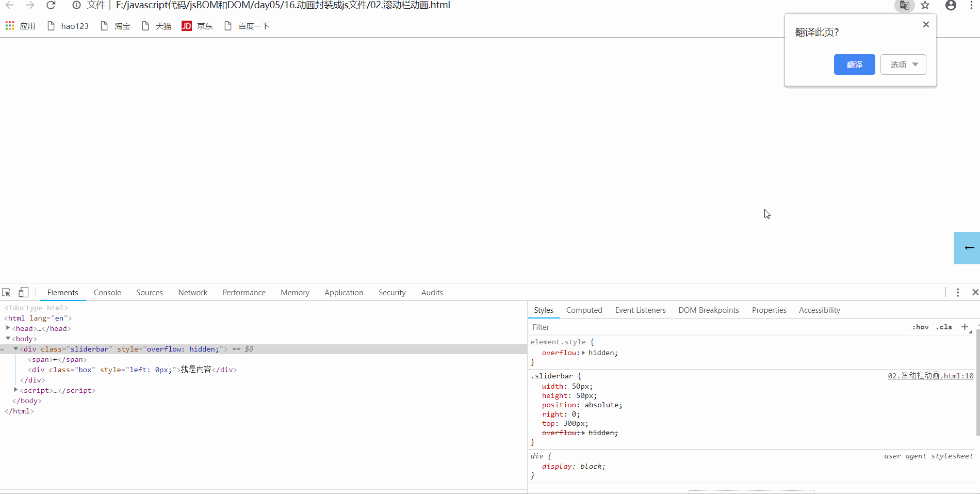
Task: Click the styles Filter input field
Action: [717, 327]
